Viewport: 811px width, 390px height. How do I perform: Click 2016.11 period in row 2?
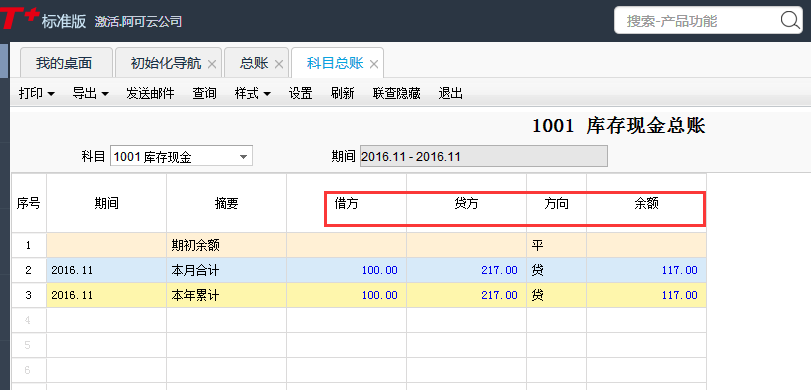tap(107, 270)
